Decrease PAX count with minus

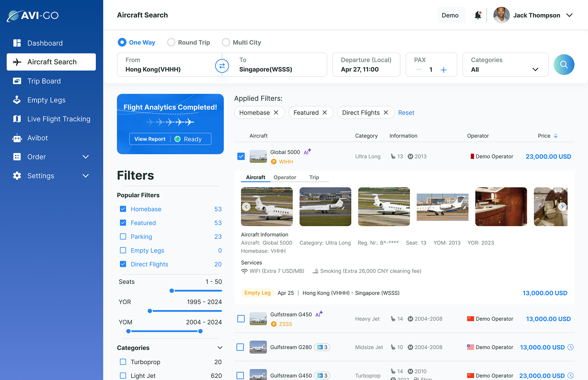(x=419, y=70)
